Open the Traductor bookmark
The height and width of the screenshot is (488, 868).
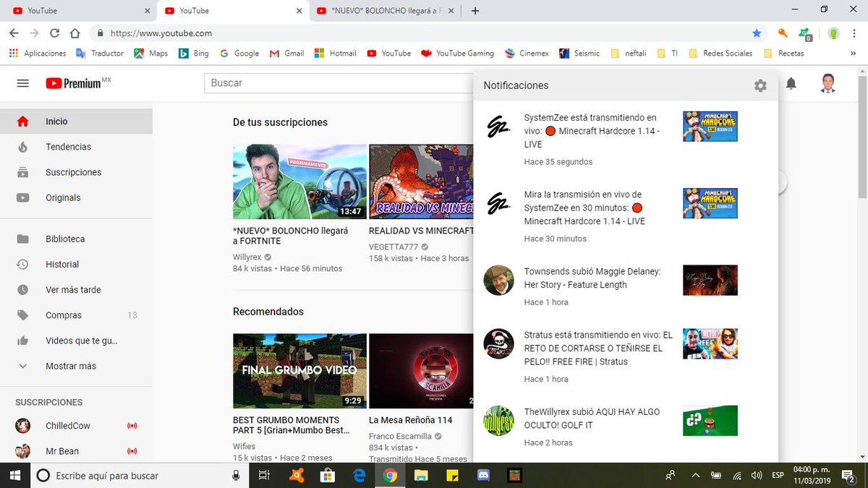tap(99, 53)
